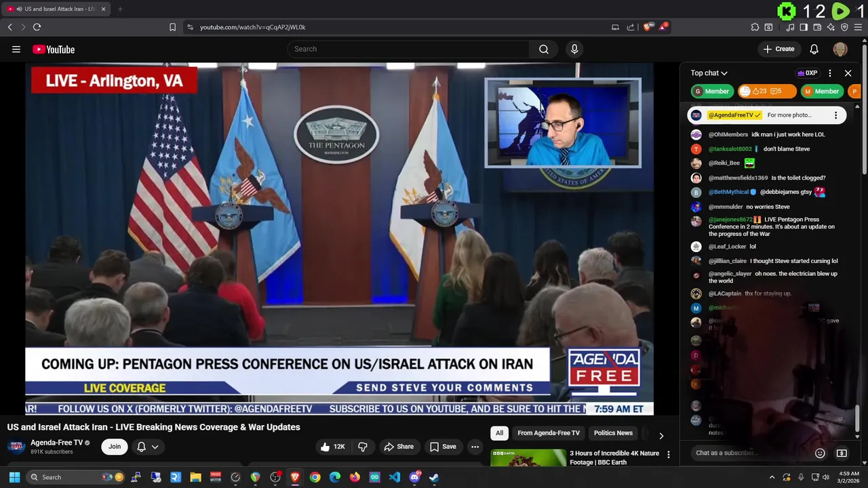Show more filter chips with arrow

[x=661, y=436]
